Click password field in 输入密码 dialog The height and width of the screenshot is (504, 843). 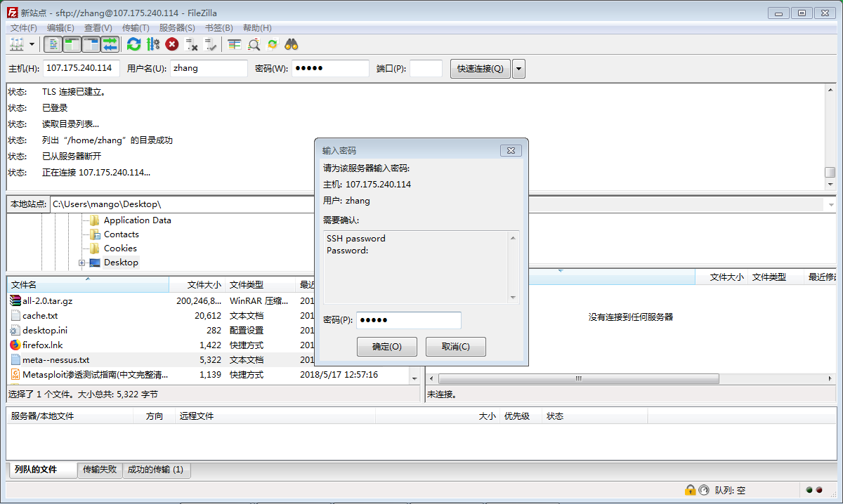coord(409,320)
